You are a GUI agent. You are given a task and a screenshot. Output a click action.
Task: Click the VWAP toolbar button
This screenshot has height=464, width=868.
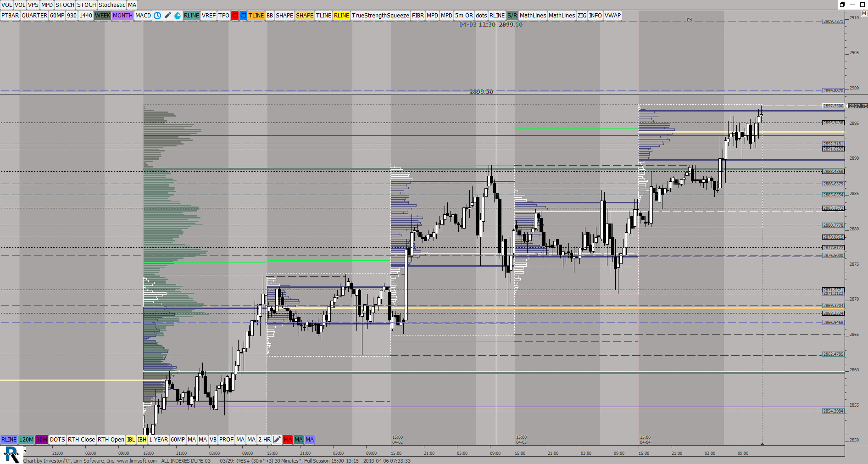(612, 16)
